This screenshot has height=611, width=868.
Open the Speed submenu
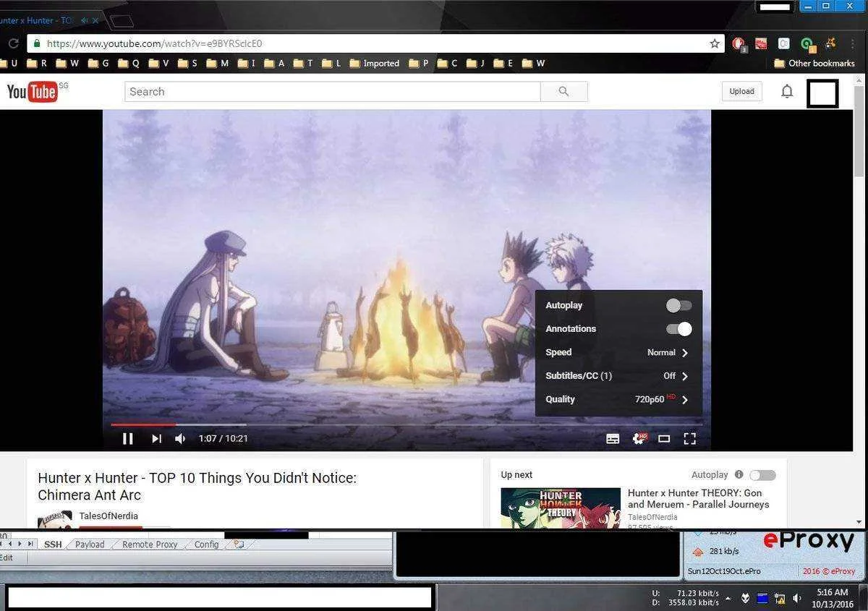(x=618, y=352)
